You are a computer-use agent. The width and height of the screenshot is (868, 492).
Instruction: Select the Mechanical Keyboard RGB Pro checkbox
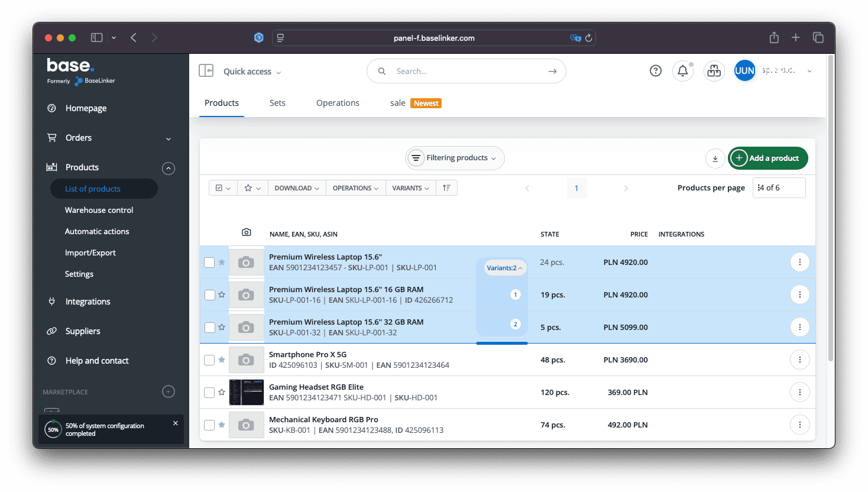pyautogui.click(x=209, y=425)
